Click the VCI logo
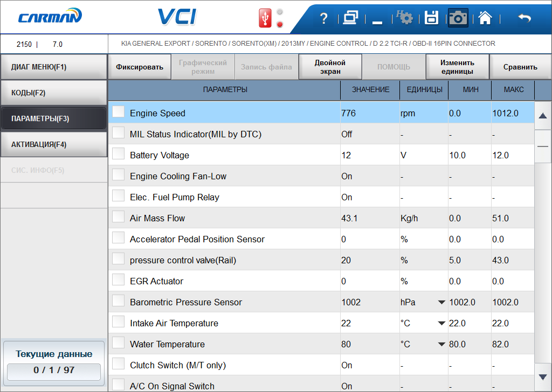 pyautogui.click(x=177, y=17)
